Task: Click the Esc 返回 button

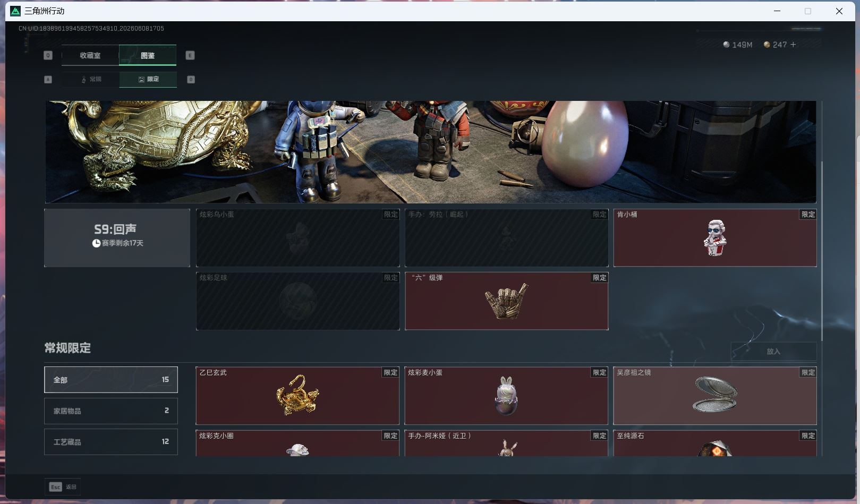Action: pyautogui.click(x=63, y=486)
